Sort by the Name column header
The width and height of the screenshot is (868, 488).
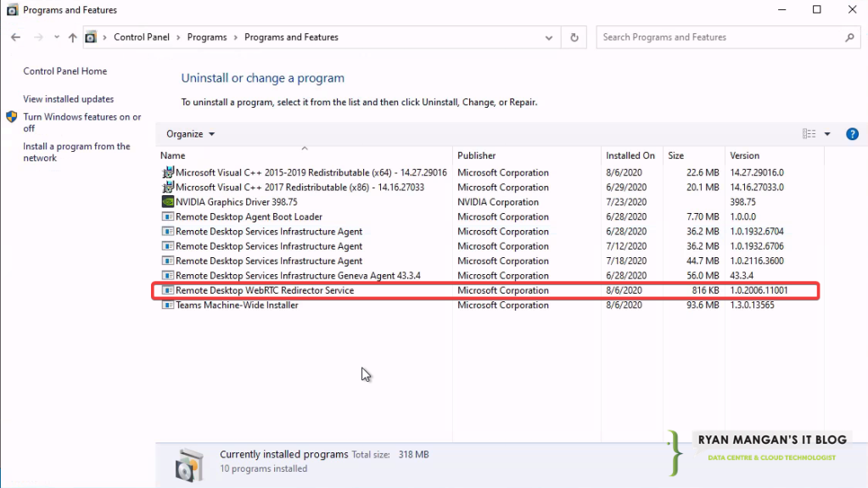(x=305, y=155)
